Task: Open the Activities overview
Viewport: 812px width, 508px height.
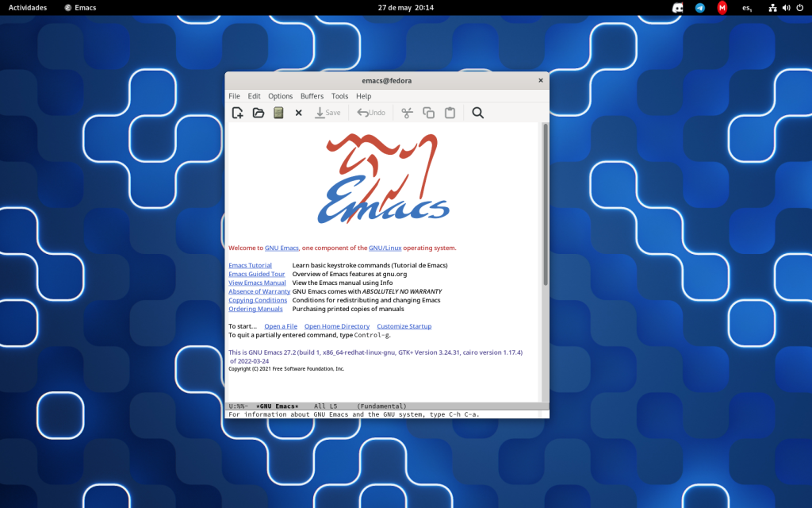Action: 27,7
